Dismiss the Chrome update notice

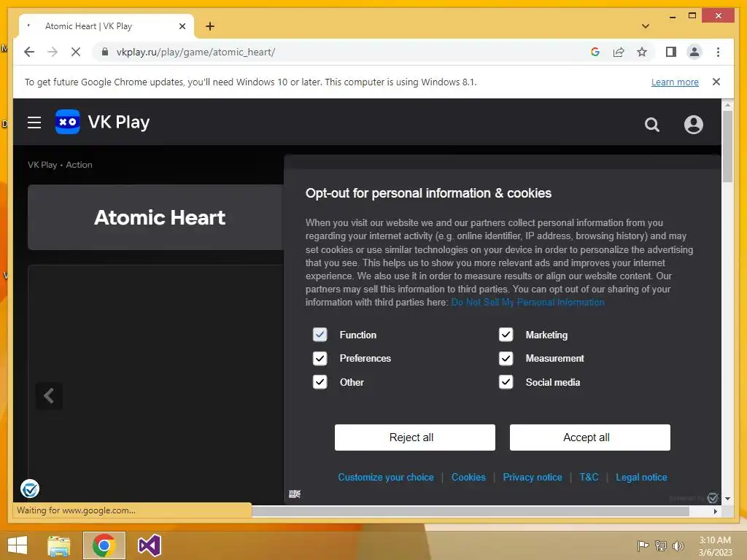click(x=716, y=82)
